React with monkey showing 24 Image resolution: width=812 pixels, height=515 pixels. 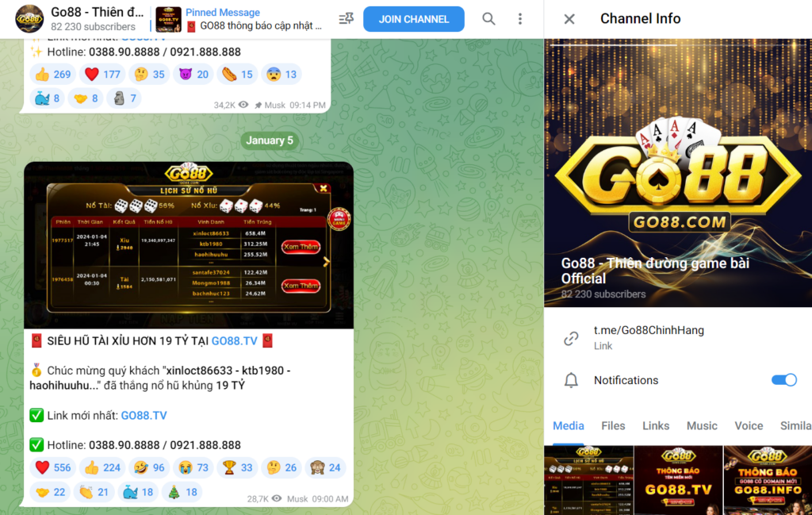325,468
